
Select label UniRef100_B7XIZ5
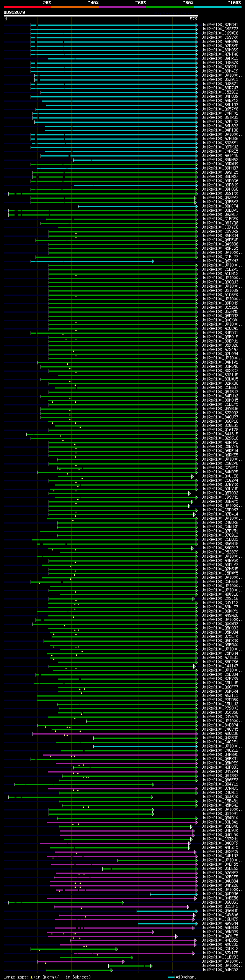pos(220,953)
